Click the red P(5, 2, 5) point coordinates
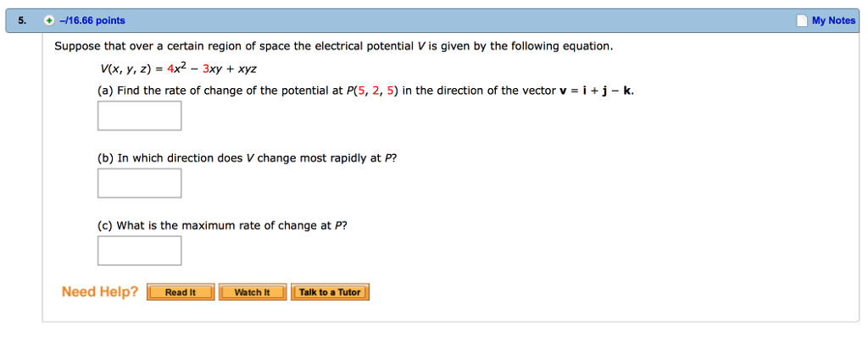Screen dimensions: 868x359 coord(370,91)
